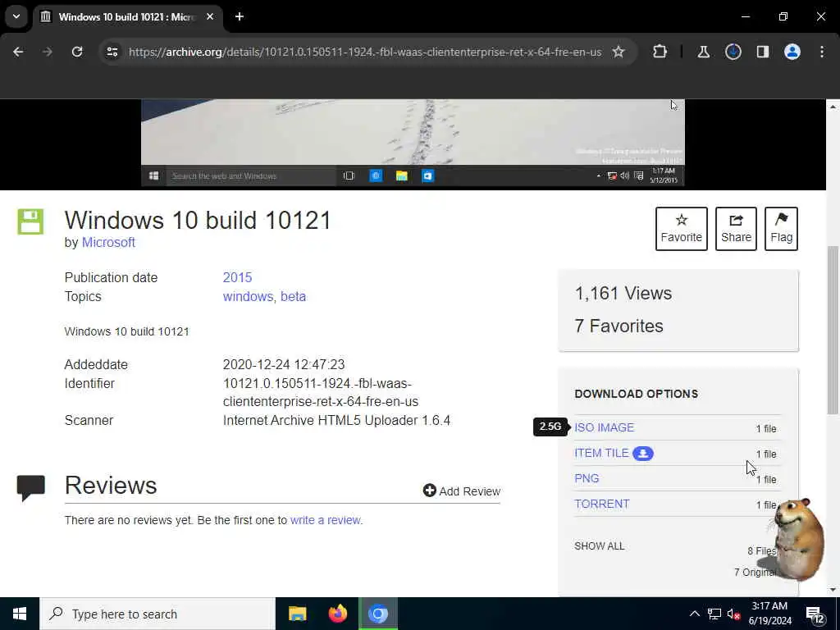
Task: Show hidden system tray icons chevron
Action: point(694,614)
